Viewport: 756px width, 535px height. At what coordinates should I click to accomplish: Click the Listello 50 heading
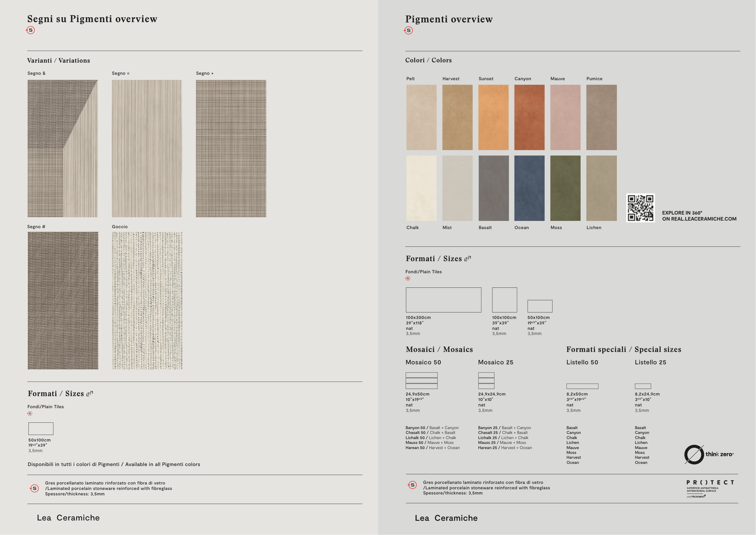click(582, 363)
